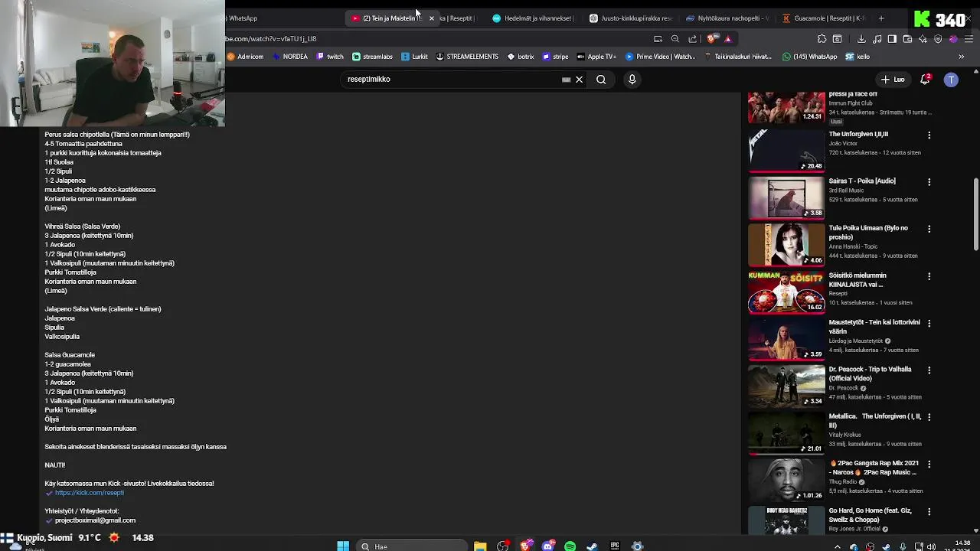Click the zoom magnifier icon in address bar
Image resolution: width=980 pixels, height=551 pixels.
(675, 39)
